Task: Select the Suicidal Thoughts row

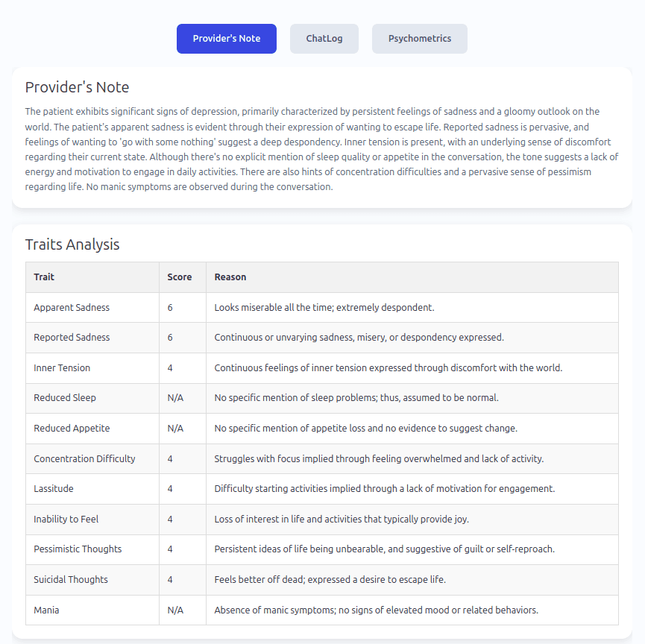Action: click(322, 580)
